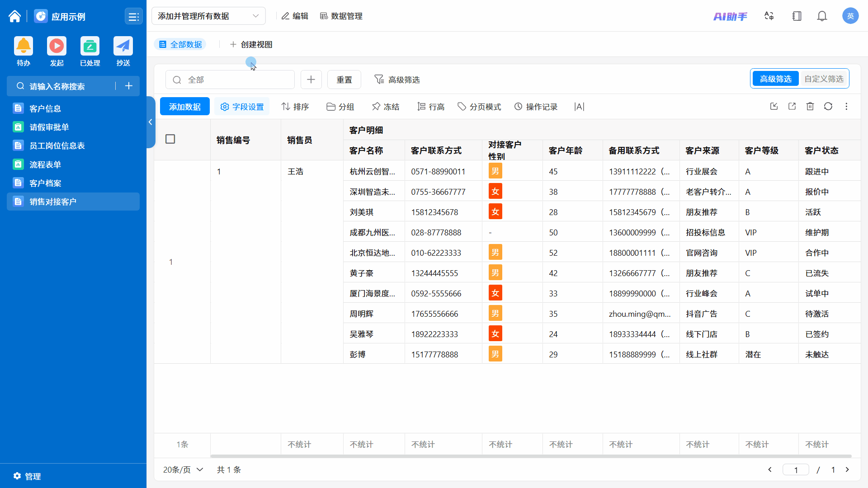The width and height of the screenshot is (868, 488).
Task: Add a new item with sidebar plus
Action: tap(128, 86)
